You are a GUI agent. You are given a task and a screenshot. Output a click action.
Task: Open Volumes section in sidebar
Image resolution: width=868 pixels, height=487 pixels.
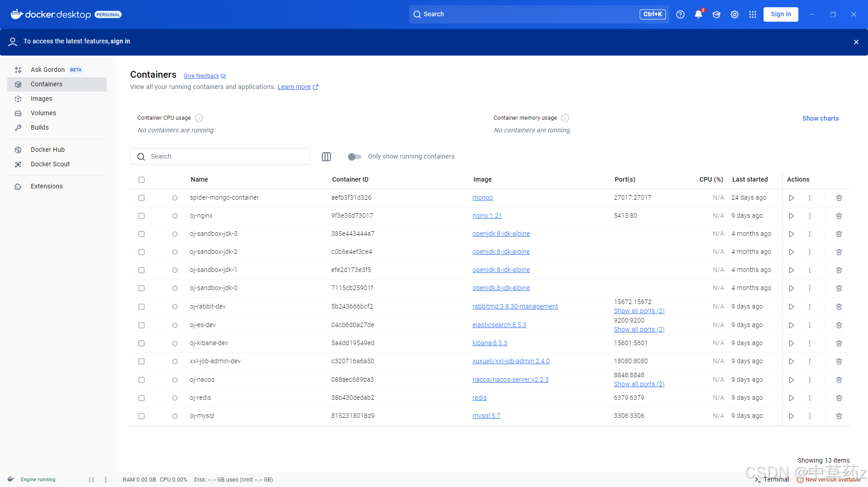click(57, 113)
